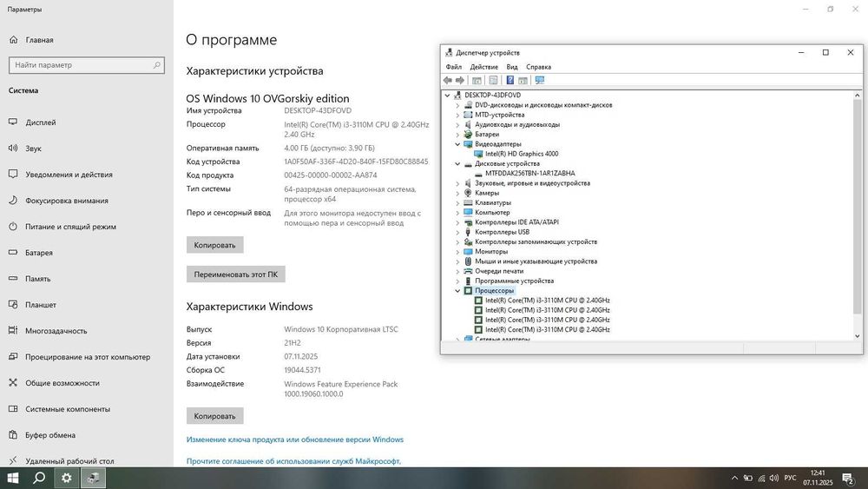Open Изменение ключа продукта link
The image size is (868, 489).
click(295, 439)
